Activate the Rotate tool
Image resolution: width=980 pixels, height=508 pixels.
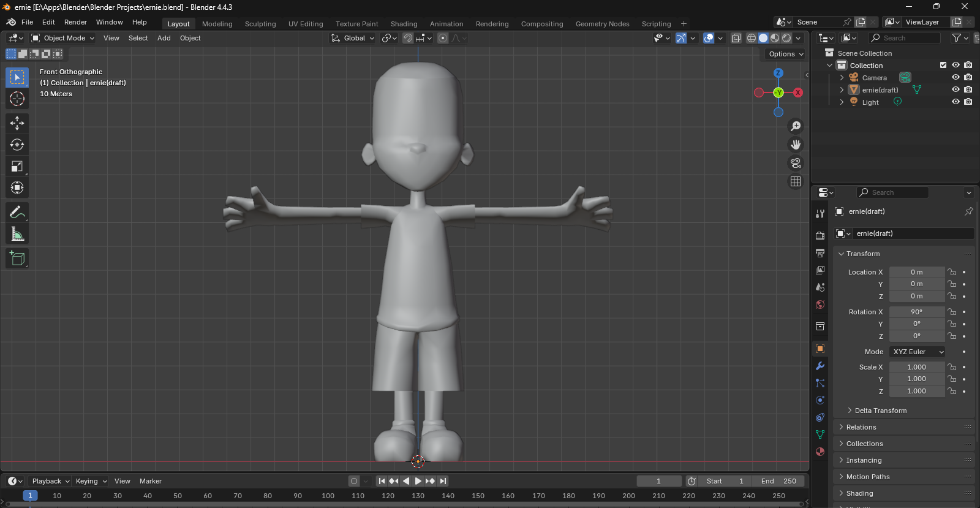(x=17, y=145)
